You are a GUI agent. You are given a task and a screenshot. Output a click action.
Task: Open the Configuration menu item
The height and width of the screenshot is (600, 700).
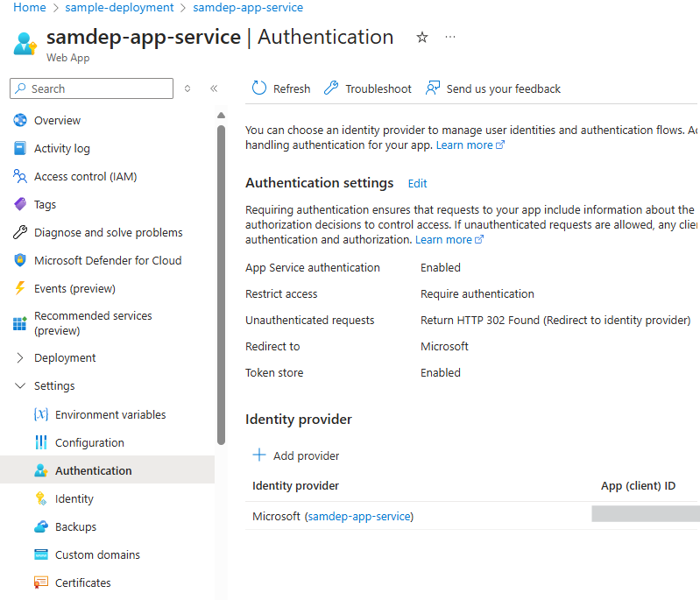(x=89, y=442)
